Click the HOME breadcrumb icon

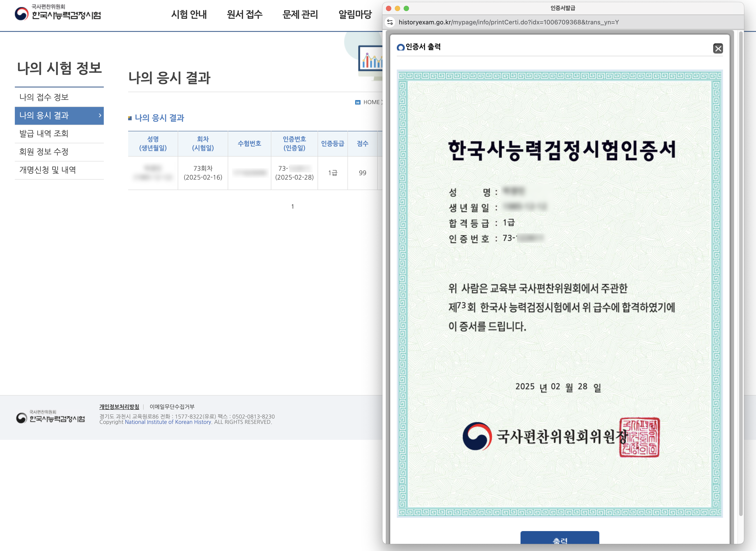pyautogui.click(x=358, y=102)
